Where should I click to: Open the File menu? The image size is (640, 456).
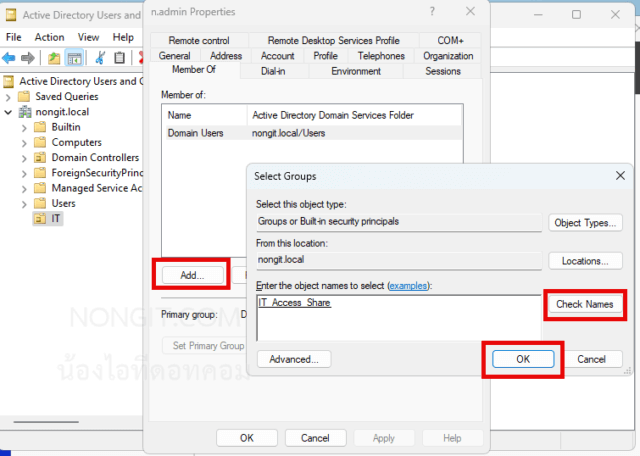[x=13, y=37]
